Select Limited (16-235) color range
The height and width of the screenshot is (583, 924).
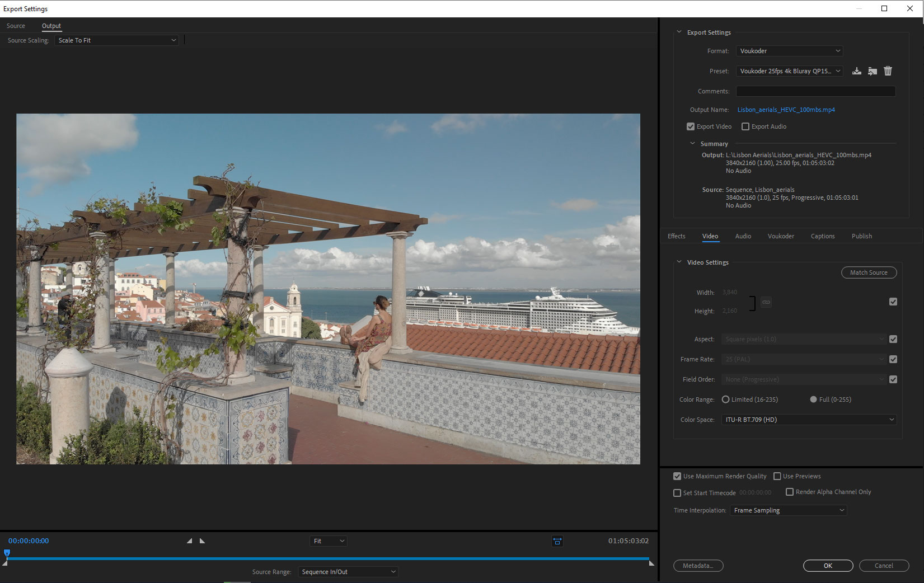[726, 399]
